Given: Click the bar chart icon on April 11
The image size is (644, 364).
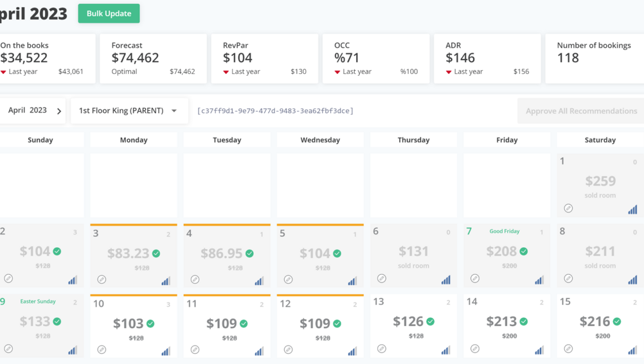Looking at the screenshot, I should (259, 350).
